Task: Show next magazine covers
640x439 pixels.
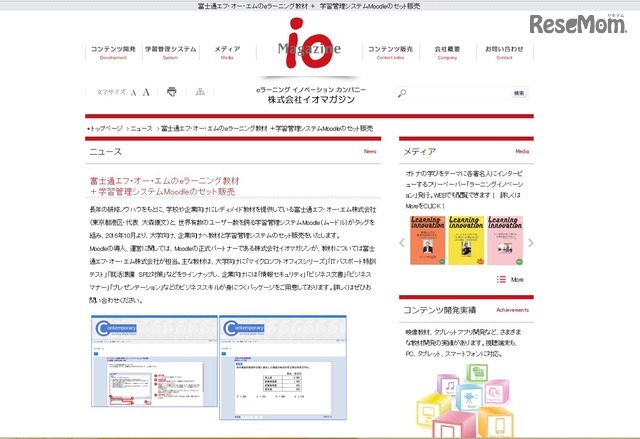Action: coord(531,243)
